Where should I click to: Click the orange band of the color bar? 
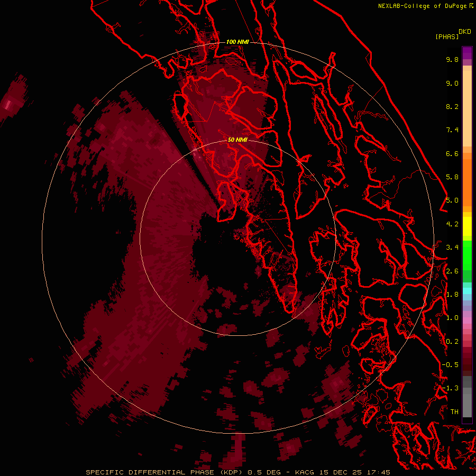(x=467, y=182)
